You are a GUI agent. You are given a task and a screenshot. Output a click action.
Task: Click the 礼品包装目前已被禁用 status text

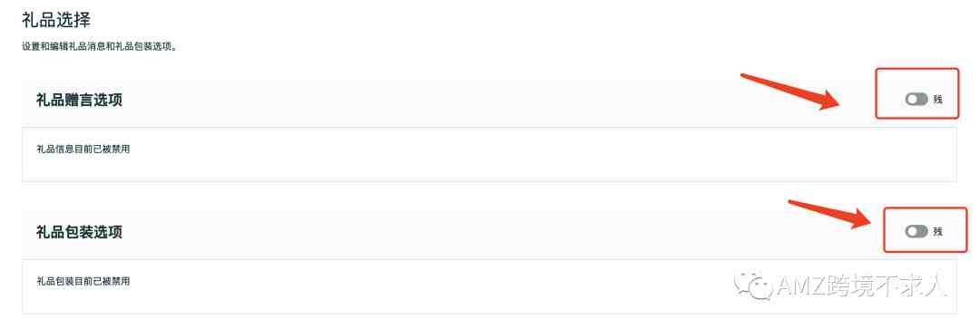pos(83,281)
